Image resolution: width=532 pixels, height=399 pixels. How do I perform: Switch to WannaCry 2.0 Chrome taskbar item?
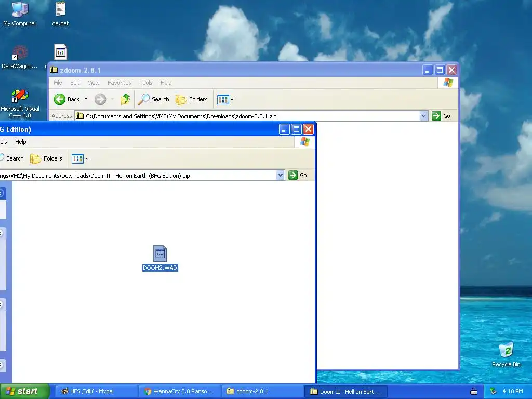coord(179,392)
